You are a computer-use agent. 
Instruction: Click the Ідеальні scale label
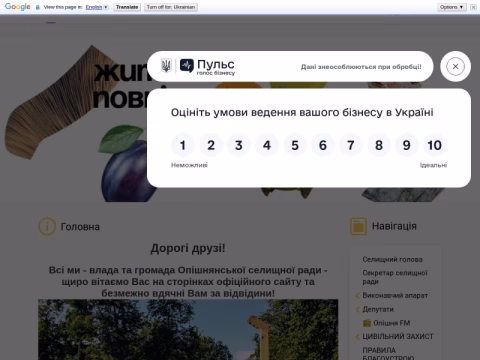[x=433, y=165]
